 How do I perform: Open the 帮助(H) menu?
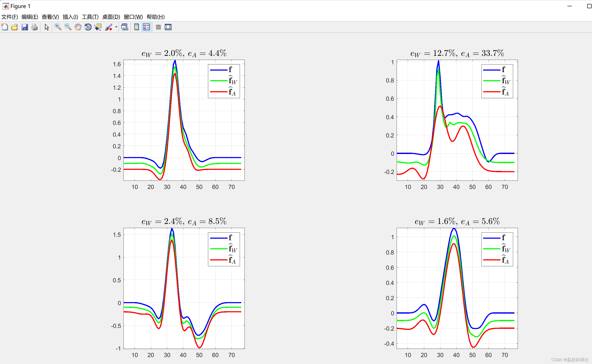156,17
